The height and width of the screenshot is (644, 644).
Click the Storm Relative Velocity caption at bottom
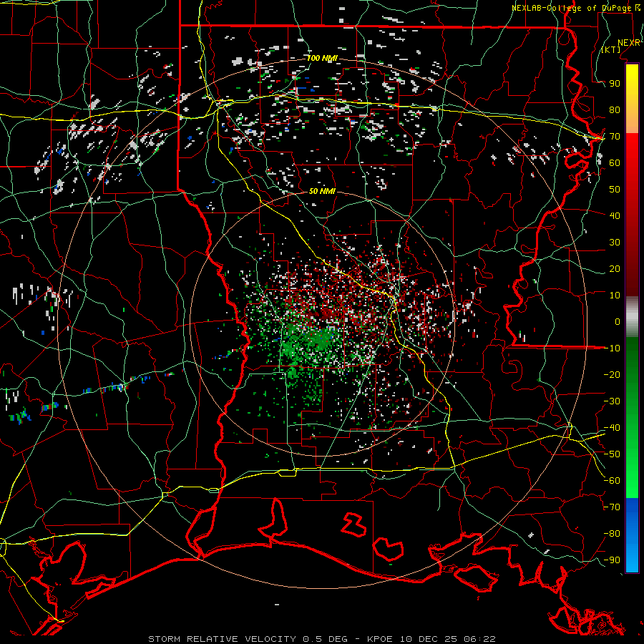click(x=321, y=639)
